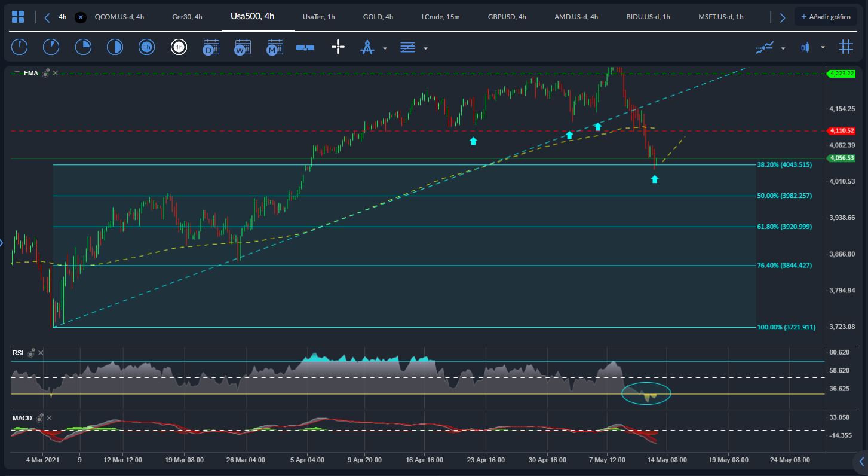The width and height of the screenshot is (868, 476).
Task: Activate the 4h timeframe button
Action: 179,47
